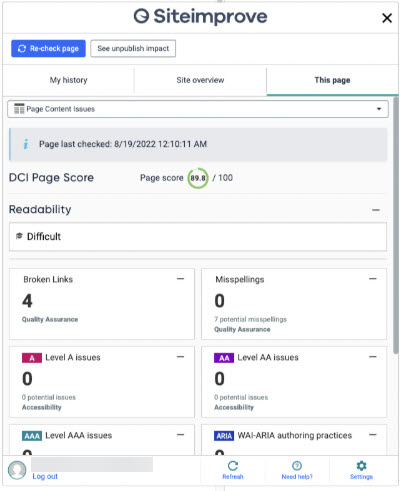
Task: Open the Site overview tab
Action: (200, 80)
